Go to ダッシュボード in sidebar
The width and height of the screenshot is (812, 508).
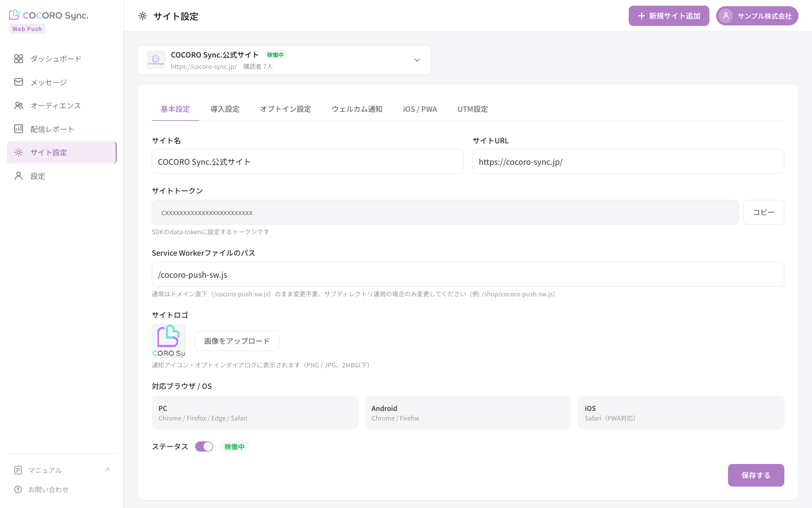61,59
